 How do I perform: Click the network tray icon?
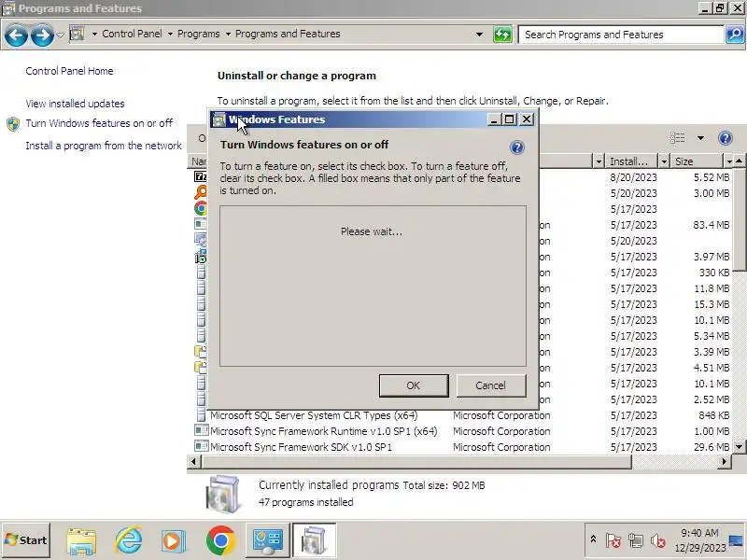636,540
